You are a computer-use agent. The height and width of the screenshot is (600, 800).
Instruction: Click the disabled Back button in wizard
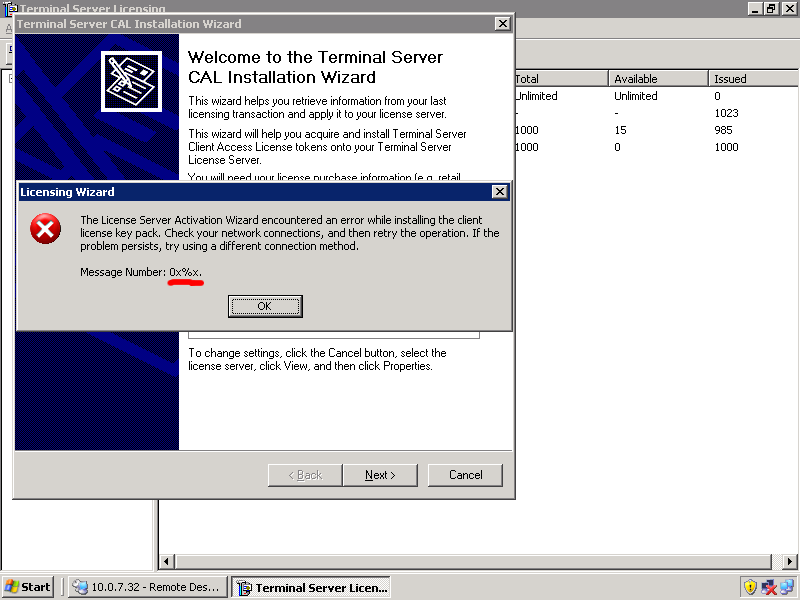tap(305, 475)
